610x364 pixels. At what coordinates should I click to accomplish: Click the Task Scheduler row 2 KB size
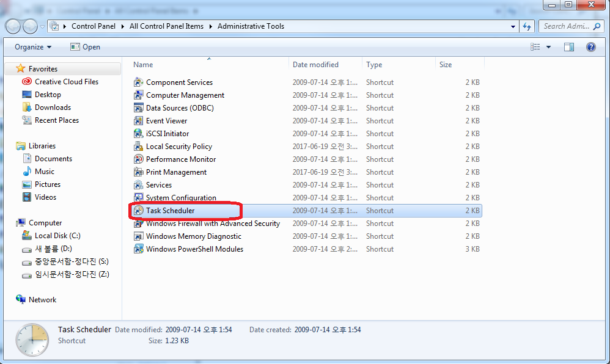coord(472,211)
